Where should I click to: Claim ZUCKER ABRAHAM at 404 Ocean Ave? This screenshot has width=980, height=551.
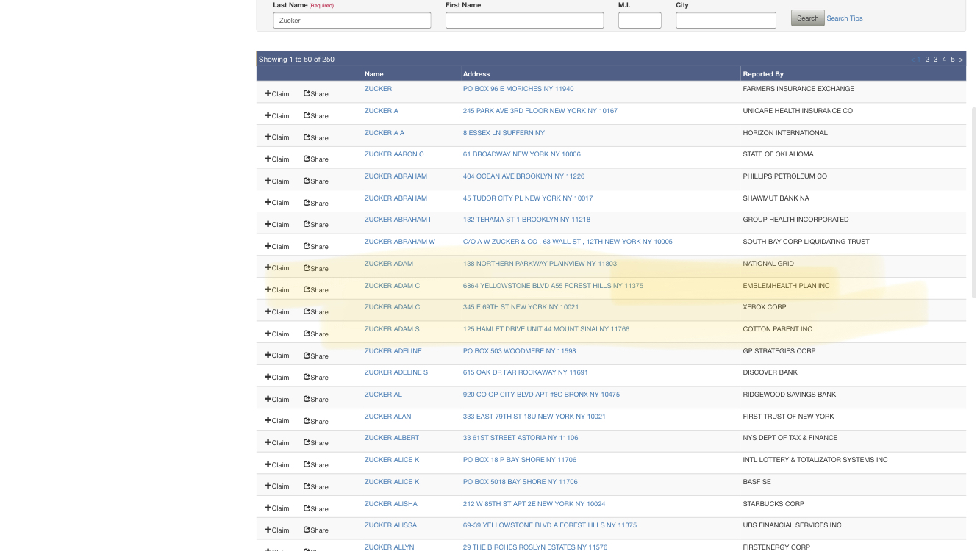(277, 181)
